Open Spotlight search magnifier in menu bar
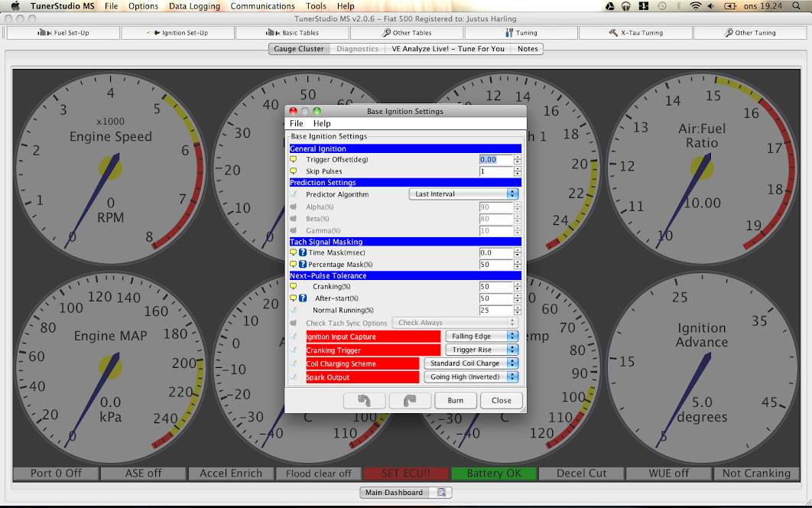Screen dimensions: 812x508 (797, 6)
